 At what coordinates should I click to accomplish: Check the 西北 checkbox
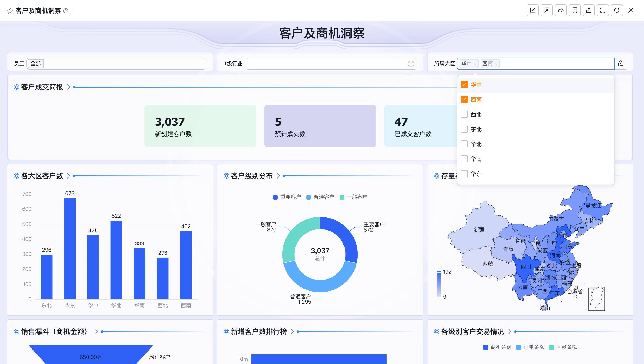(464, 114)
